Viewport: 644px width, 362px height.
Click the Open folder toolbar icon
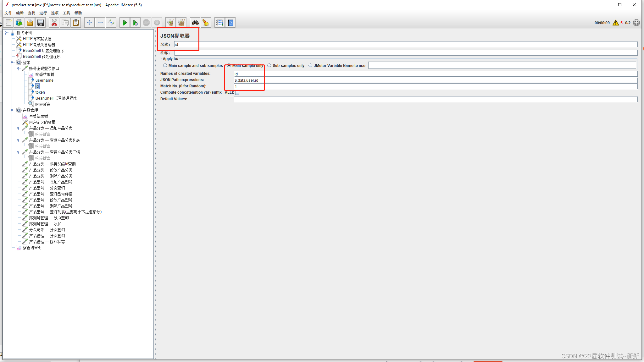tap(30, 23)
